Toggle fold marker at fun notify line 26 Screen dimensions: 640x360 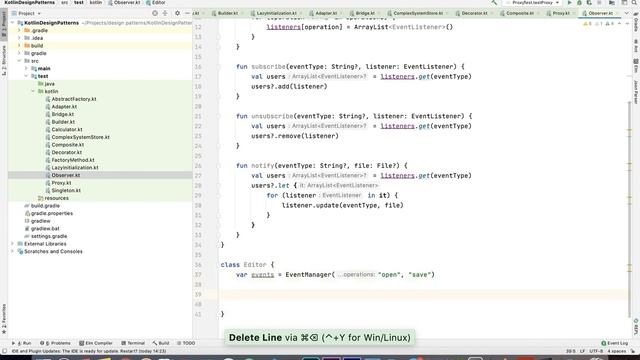coord(218,166)
